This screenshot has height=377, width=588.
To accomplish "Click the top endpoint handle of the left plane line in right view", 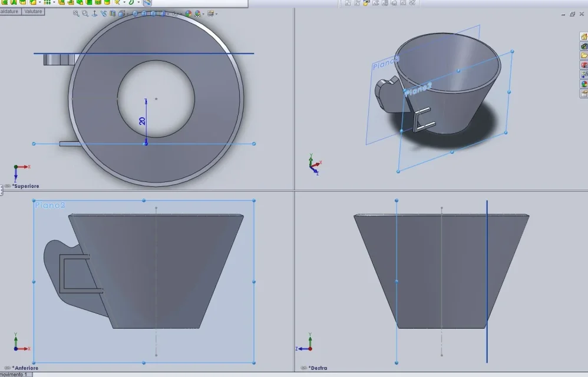I will 397,200.
